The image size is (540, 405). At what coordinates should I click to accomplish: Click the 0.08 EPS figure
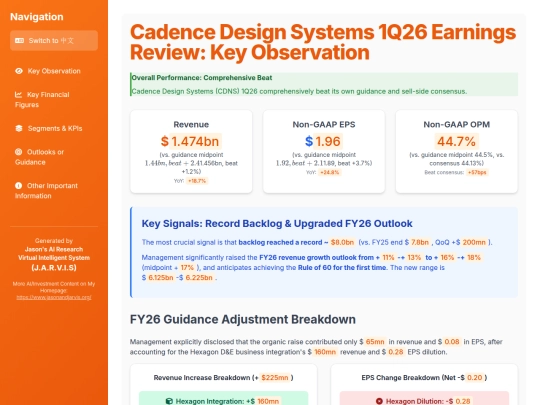pyautogui.click(x=452, y=342)
